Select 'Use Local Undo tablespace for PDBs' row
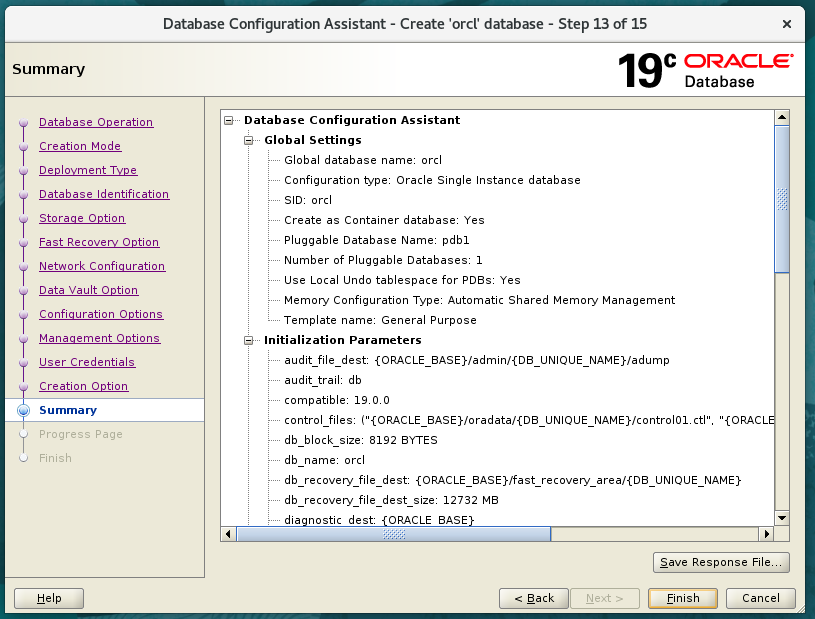This screenshot has height=619, width=815. [x=402, y=280]
